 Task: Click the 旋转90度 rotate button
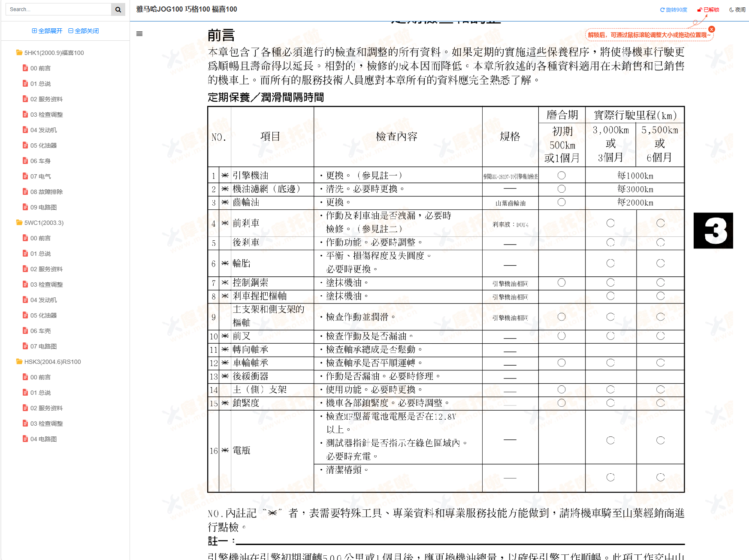pyautogui.click(x=673, y=9)
